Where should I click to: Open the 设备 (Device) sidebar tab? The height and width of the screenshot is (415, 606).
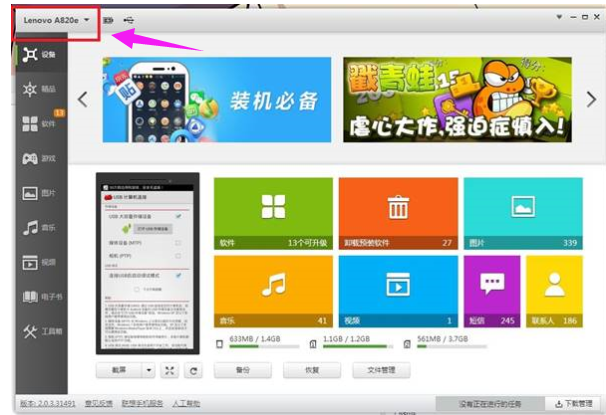(39, 54)
